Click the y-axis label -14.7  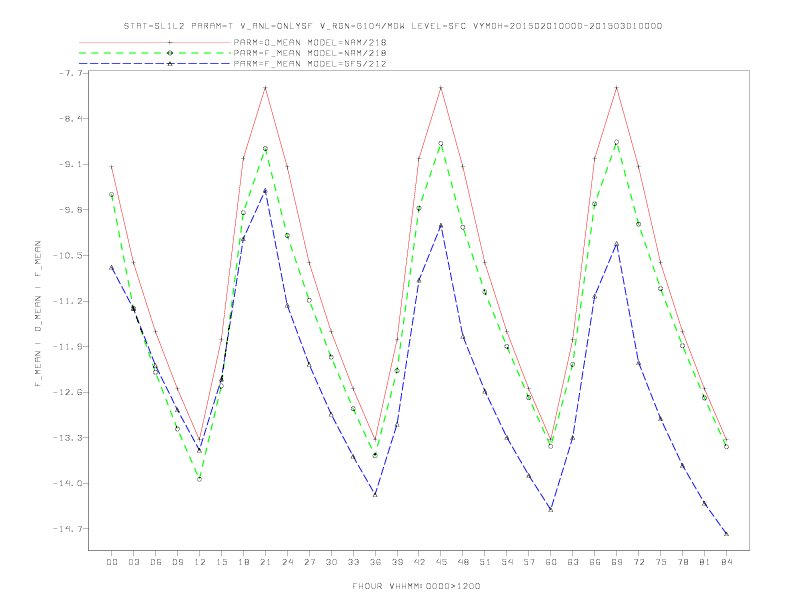69,529
